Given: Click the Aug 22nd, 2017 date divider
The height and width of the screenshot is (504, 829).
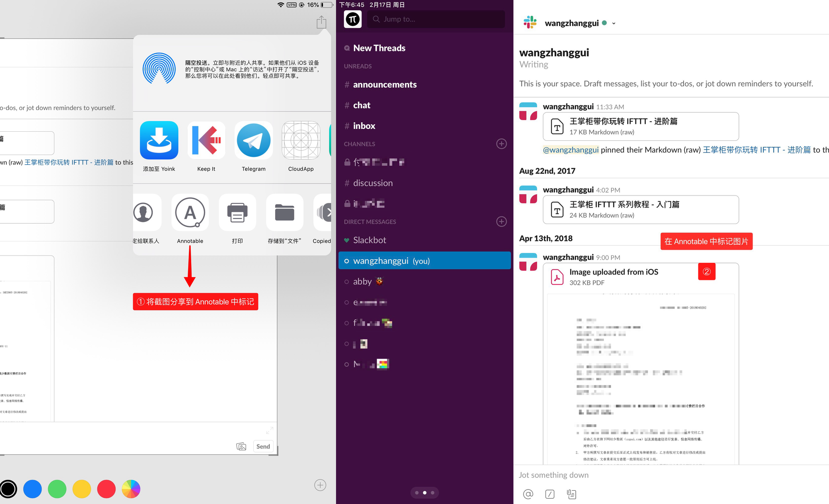Looking at the screenshot, I should [x=548, y=171].
